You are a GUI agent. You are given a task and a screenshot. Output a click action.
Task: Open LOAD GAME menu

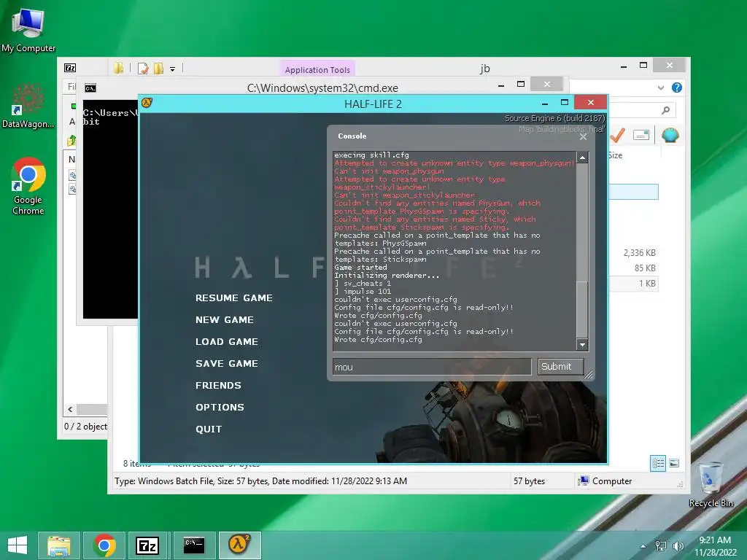click(x=227, y=342)
